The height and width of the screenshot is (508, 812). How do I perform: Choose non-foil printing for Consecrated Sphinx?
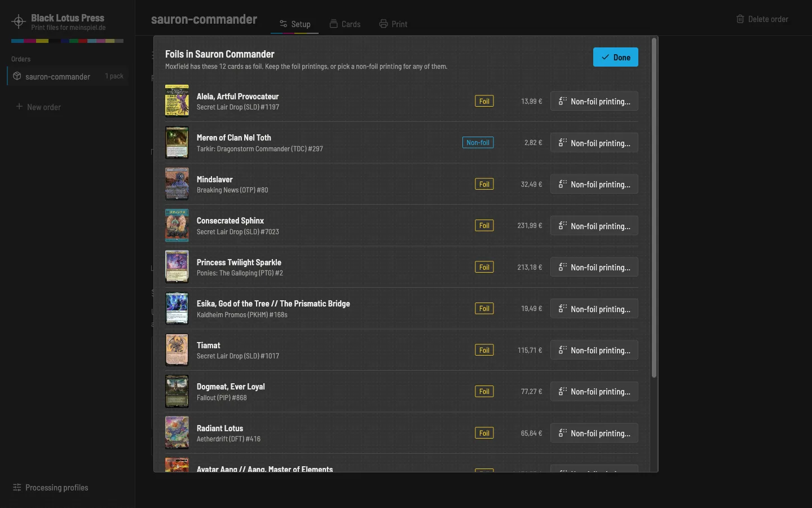594,226
